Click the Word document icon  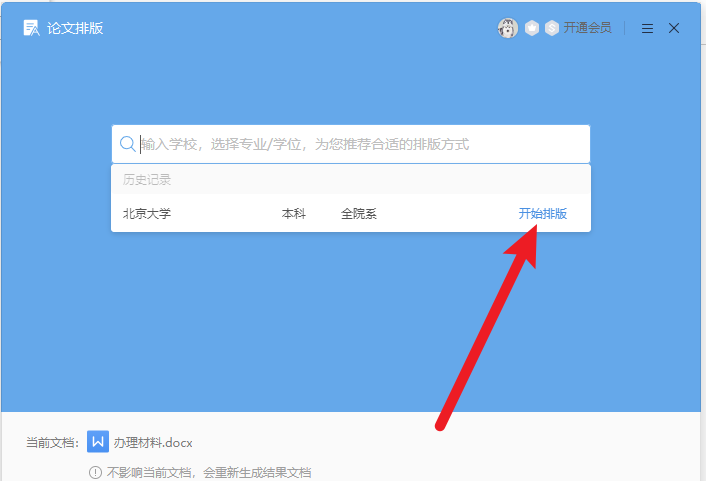pos(98,441)
